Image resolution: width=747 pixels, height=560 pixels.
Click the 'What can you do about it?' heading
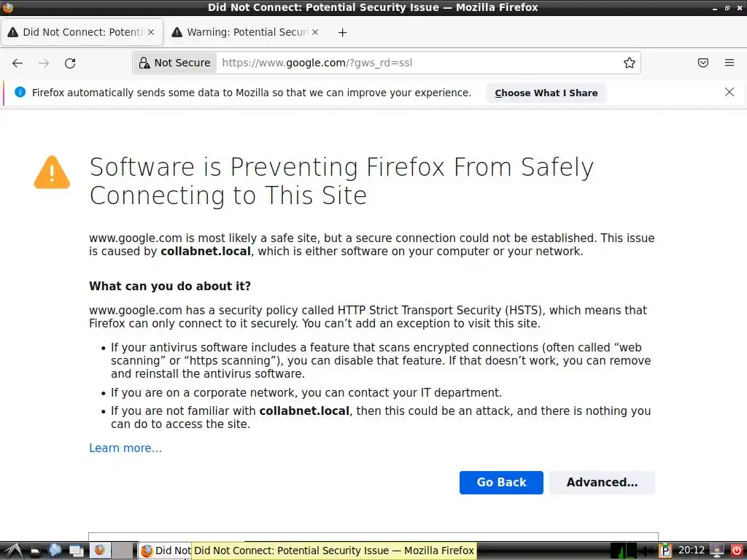[x=170, y=286]
